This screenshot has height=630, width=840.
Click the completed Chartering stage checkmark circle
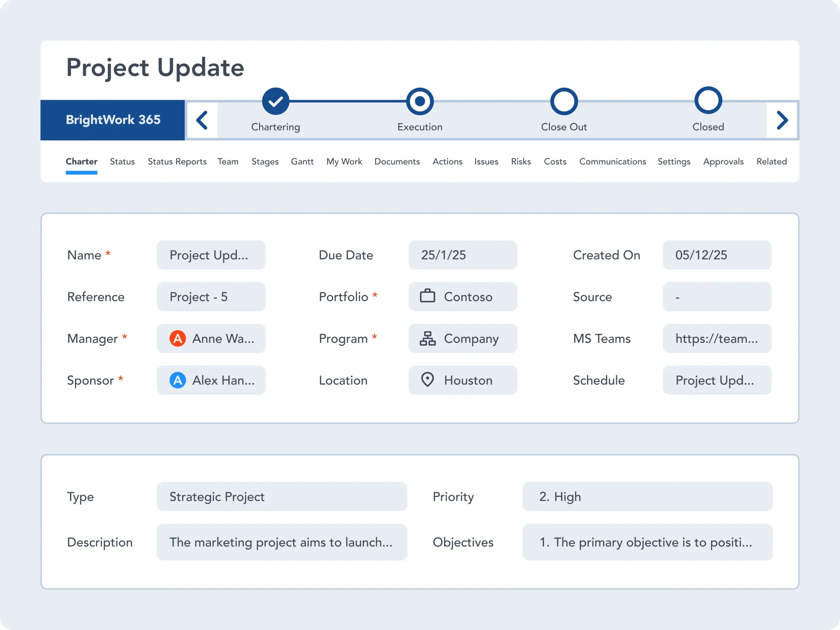tap(275, 101)
